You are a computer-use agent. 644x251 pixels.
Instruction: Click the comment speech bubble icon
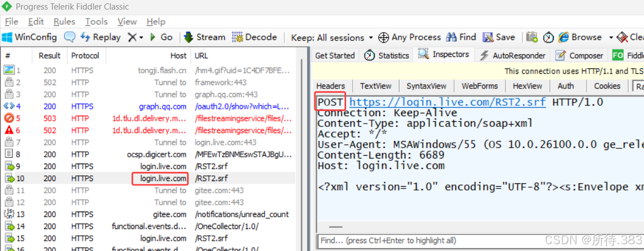[69, 37]
